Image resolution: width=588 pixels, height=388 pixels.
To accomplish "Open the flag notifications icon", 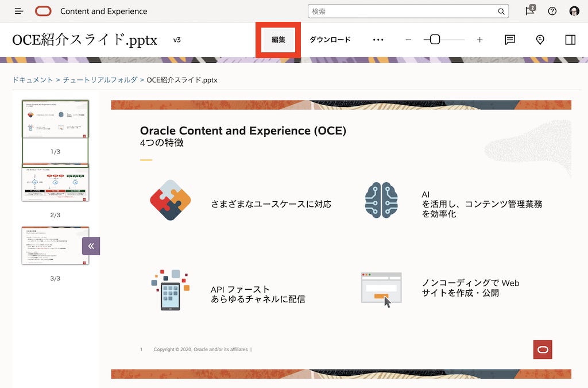I will pos(530,11).
